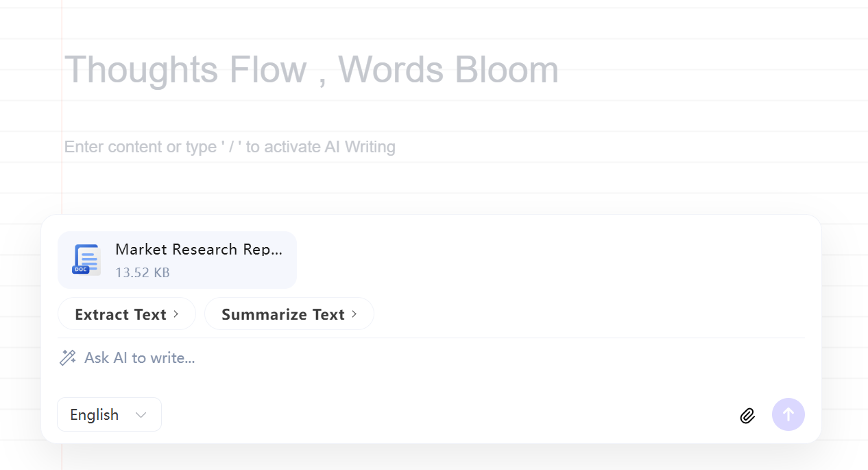This screenshot has height=470, width=868.
Task: Click the magic wand AI icon
Action: (x=68, y=357)
